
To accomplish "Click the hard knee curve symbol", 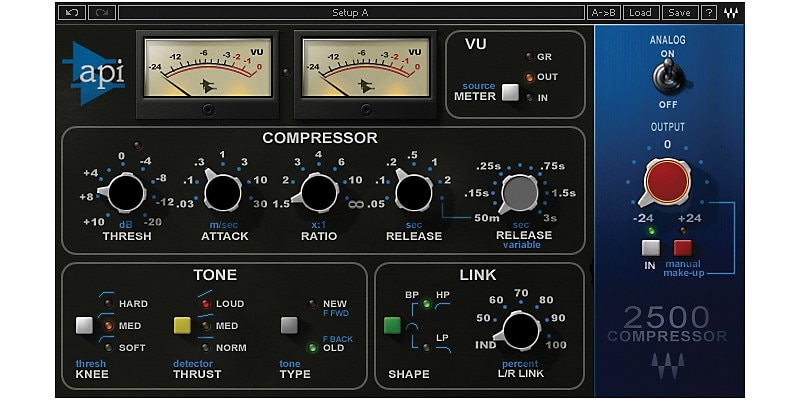I will click(107, 295).
